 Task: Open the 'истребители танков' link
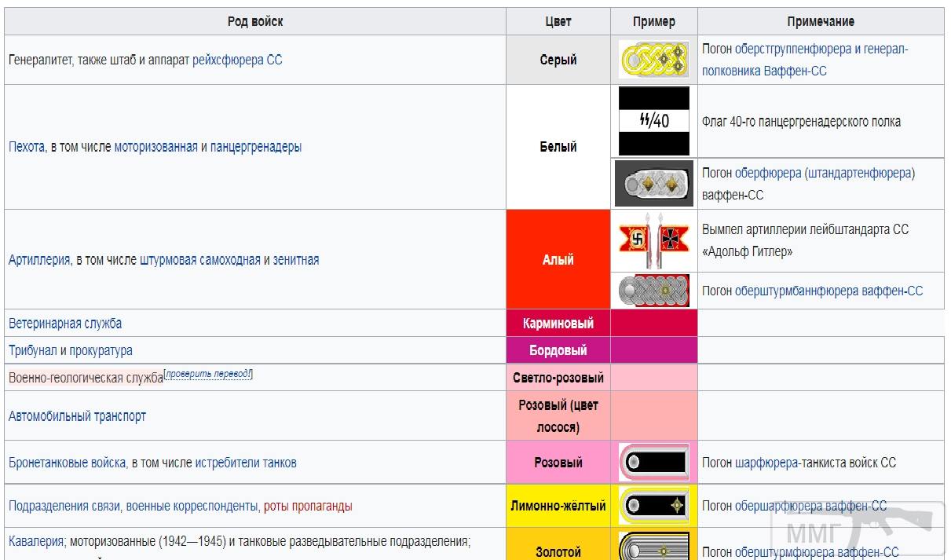click(246, 463)
